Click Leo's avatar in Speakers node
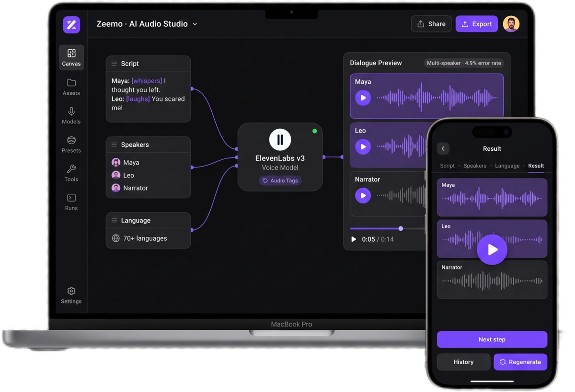The height and width of the screenshot is (392, 575). pos(116,175)
